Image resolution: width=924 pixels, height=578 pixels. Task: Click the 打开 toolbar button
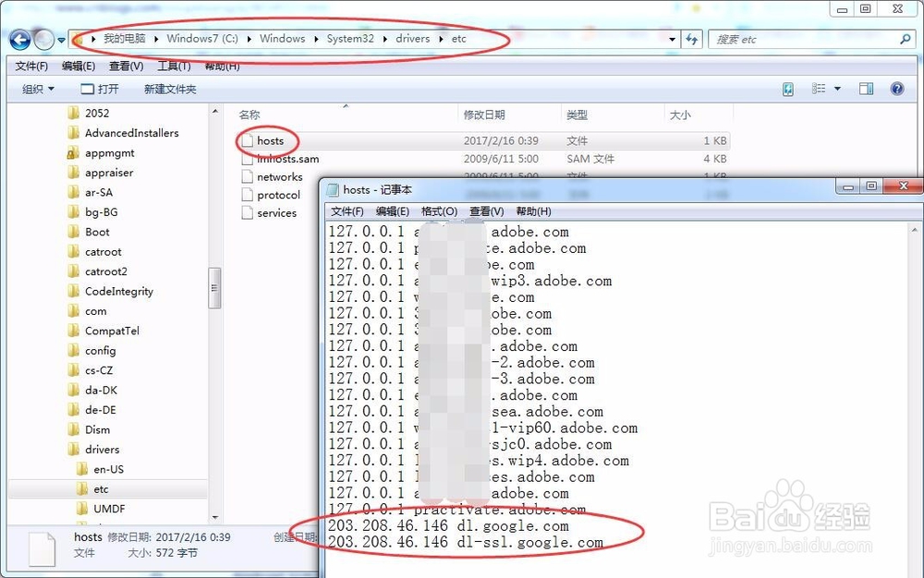[100, 89]
